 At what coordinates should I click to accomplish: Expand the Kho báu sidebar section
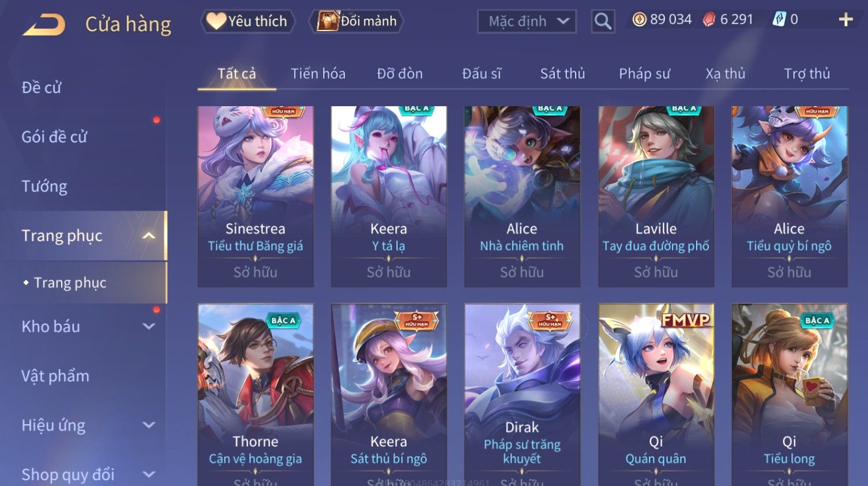(x=149, y=326)
